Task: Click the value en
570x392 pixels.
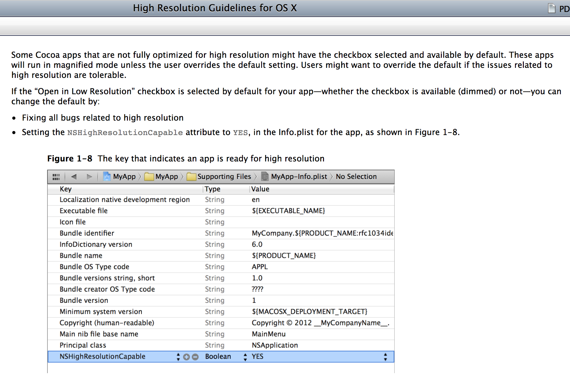Action: click(x=256, y=200)
